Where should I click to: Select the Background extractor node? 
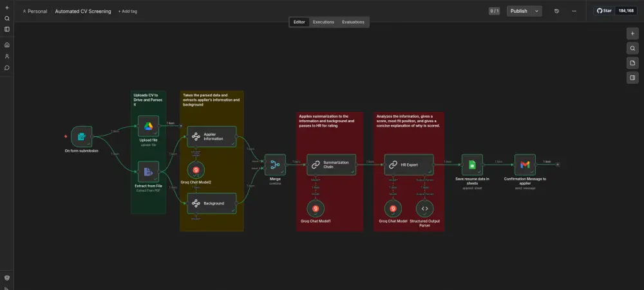tap(212, 203)
